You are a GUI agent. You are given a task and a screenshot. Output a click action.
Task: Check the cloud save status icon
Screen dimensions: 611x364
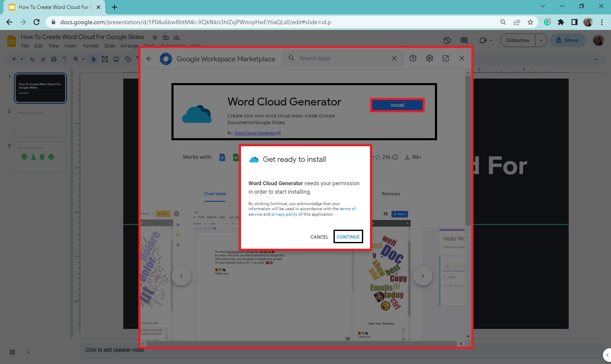177,37
